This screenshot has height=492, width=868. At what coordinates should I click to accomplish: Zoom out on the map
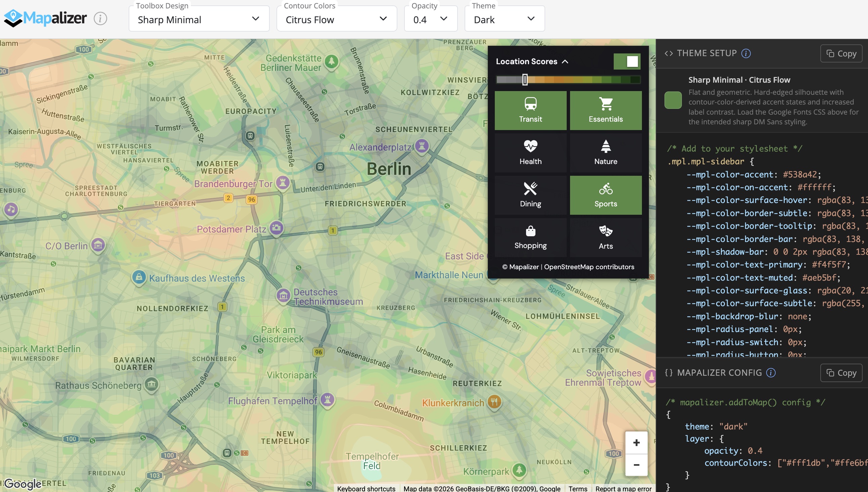(x=636, y=465)
